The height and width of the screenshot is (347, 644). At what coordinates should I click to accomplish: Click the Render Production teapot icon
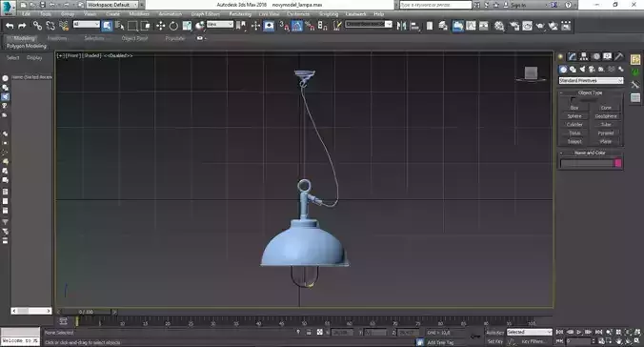[540, 26]
